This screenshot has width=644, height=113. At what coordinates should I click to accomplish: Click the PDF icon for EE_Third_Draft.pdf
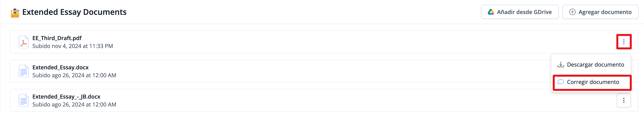(24, 42)
